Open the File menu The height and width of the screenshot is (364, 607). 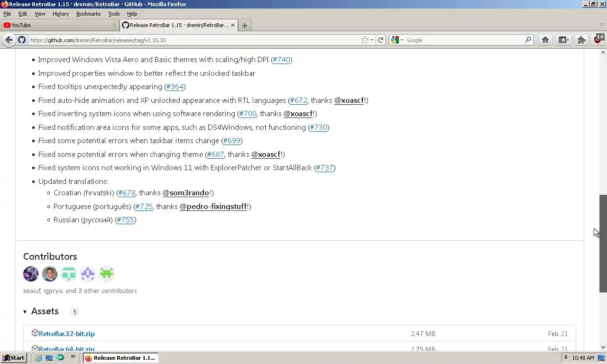[x=7, y=14]
